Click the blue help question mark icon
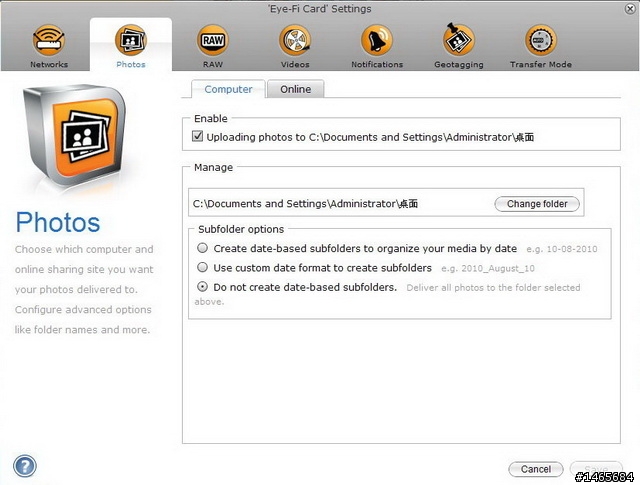 (25, 466)
